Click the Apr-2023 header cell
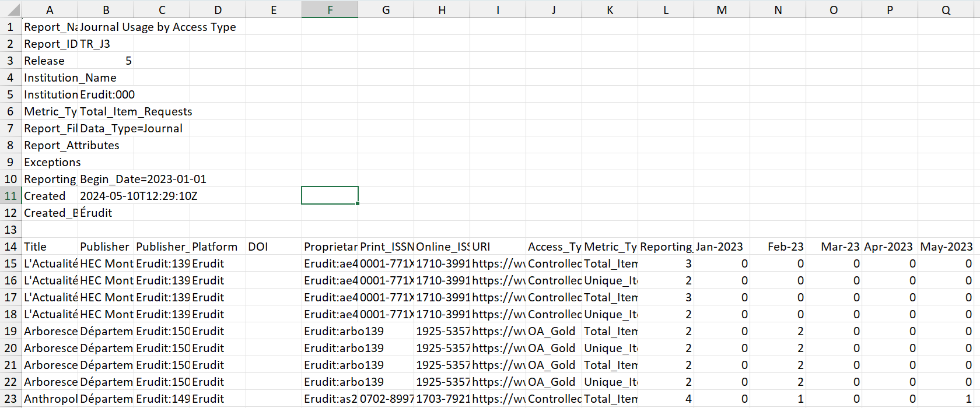This screenshot has width=980, height=408. coord(890,247)
